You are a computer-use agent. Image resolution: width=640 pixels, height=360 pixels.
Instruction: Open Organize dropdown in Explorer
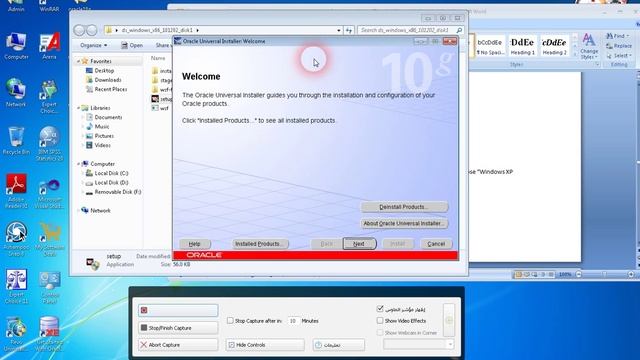pos(93,45)
